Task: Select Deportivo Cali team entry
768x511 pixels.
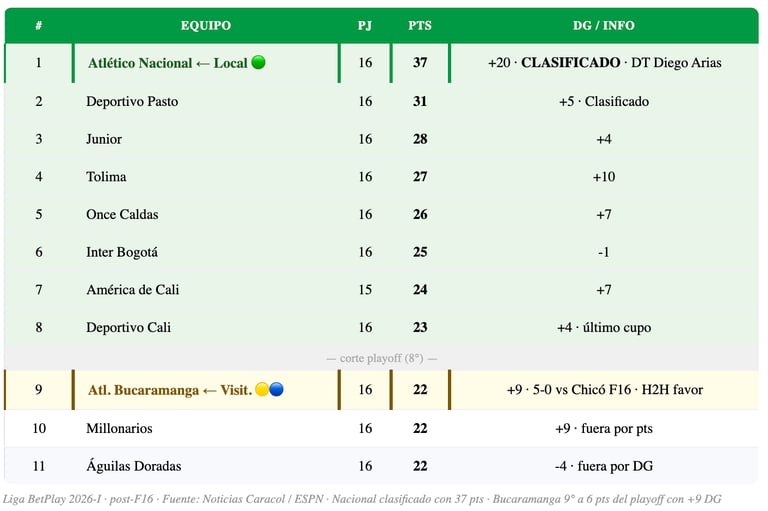Action: point(128,327)
